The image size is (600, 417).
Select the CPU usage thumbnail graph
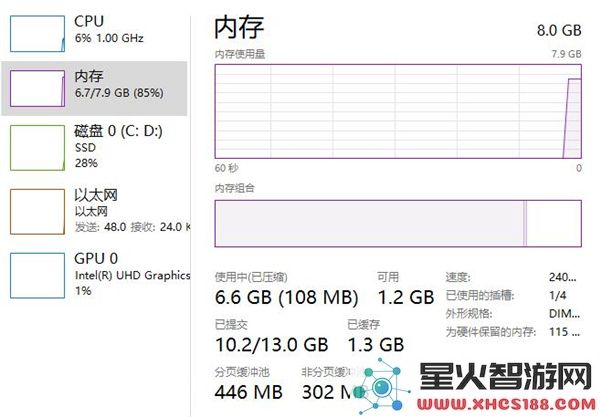click(x=37, y=34)
